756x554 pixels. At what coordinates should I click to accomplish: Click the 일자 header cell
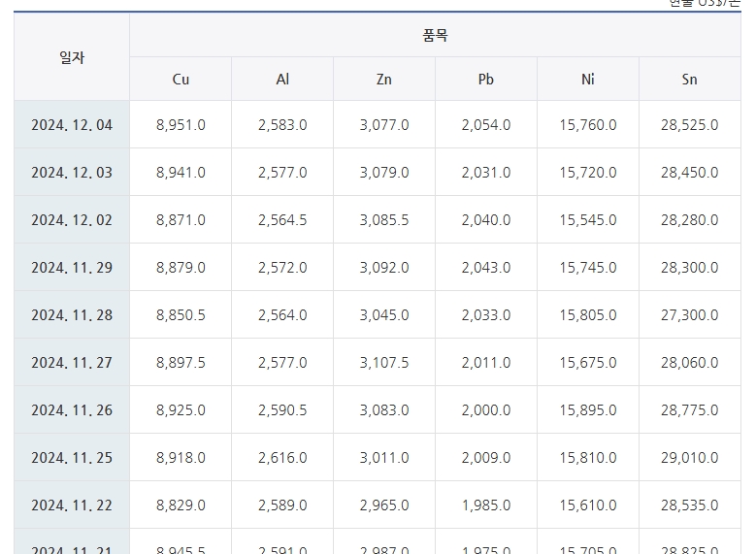(x=72, y=57)
